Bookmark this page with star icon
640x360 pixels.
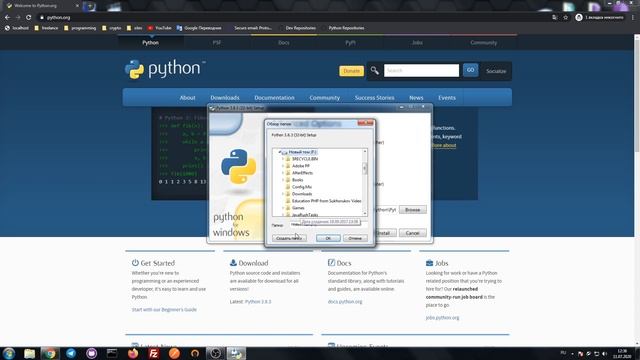point(565,18)
